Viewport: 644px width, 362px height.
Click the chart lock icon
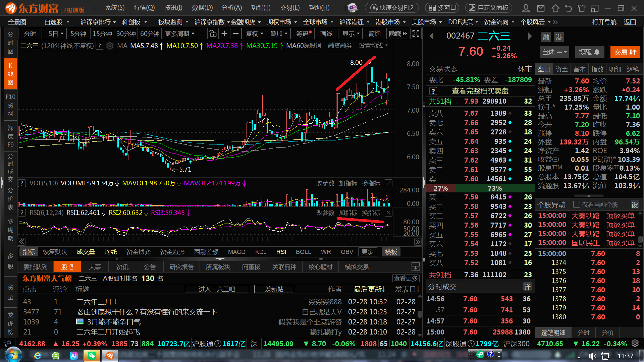213,34
